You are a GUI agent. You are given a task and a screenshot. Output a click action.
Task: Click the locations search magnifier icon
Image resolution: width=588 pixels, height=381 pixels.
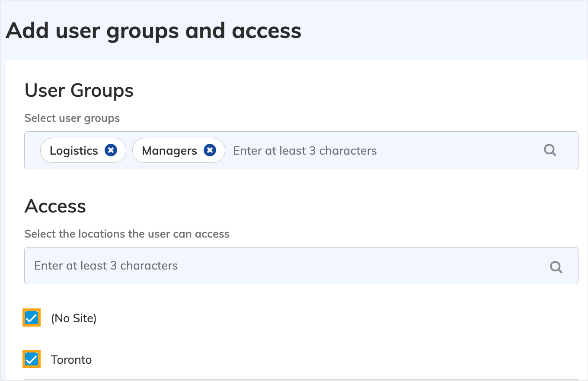(x=556, y=267)
